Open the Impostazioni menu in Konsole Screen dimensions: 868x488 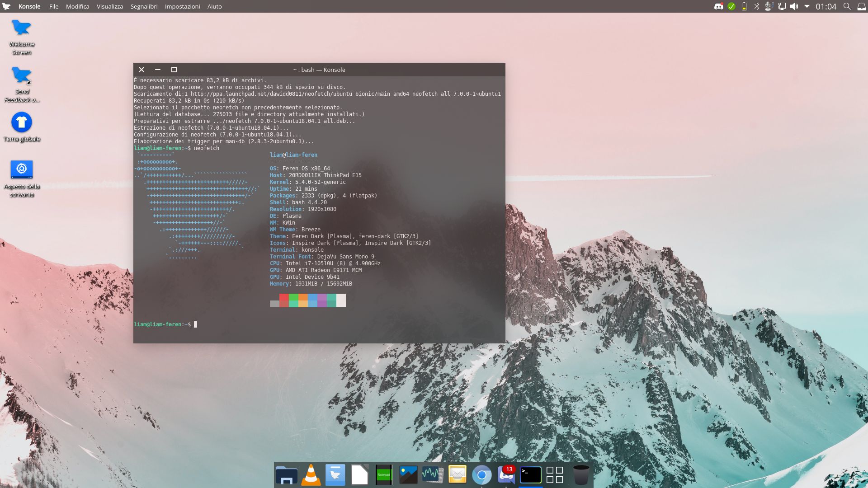tap(182, 6)
